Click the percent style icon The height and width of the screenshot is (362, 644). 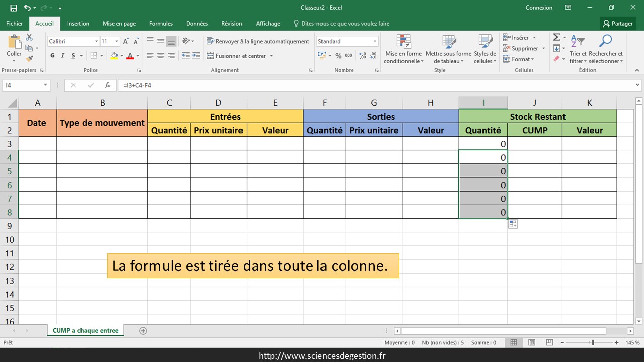[x=338, y=56]
